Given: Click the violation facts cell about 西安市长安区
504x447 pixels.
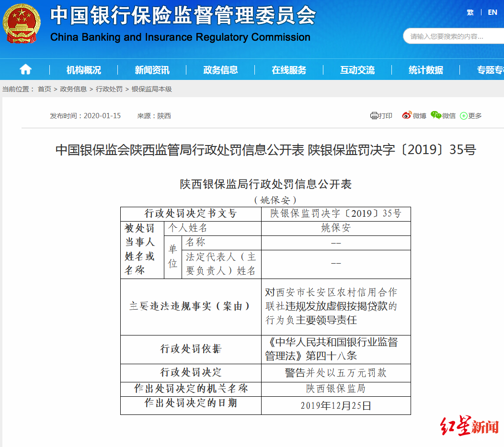Looking at the screenshot, I should pyautogui.click(x=336, y=307).
